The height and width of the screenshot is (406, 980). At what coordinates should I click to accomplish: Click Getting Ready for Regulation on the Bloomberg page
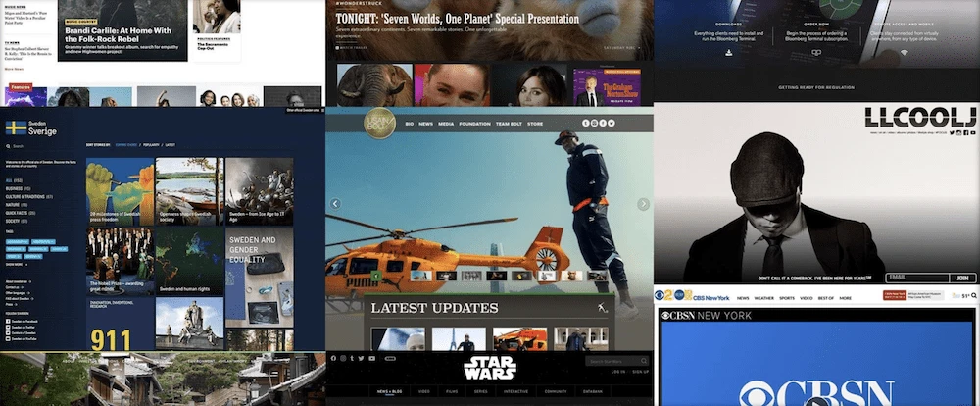(x=816, y=87)
